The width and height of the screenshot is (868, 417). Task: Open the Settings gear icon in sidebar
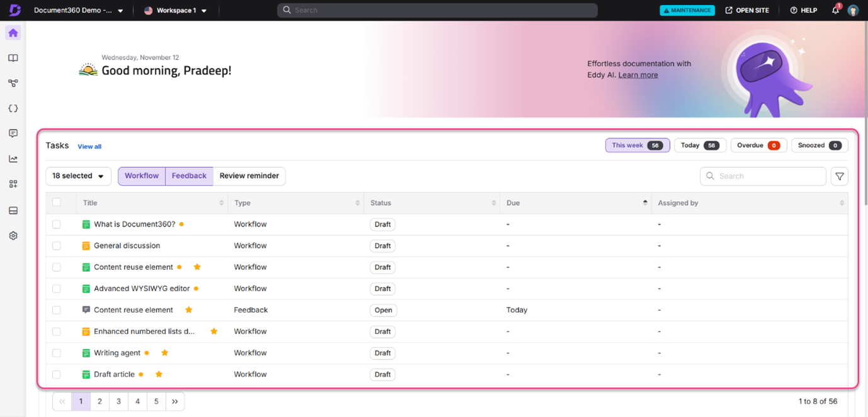13,236
